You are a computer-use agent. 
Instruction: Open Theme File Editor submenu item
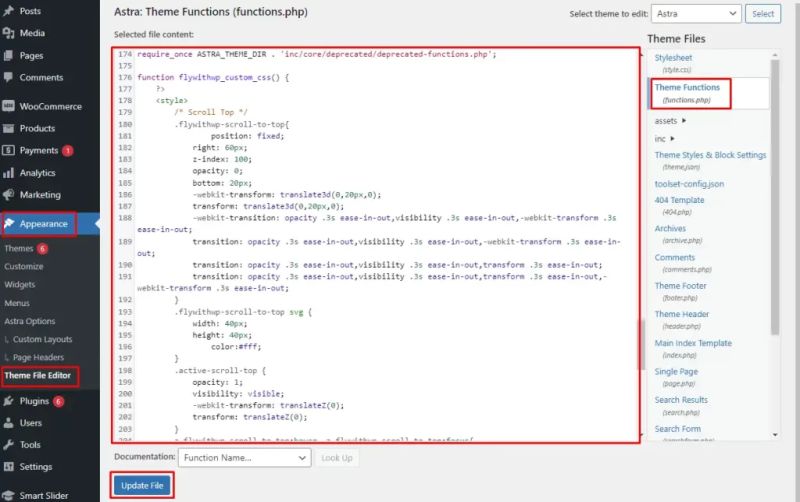[x=38, y=375]
